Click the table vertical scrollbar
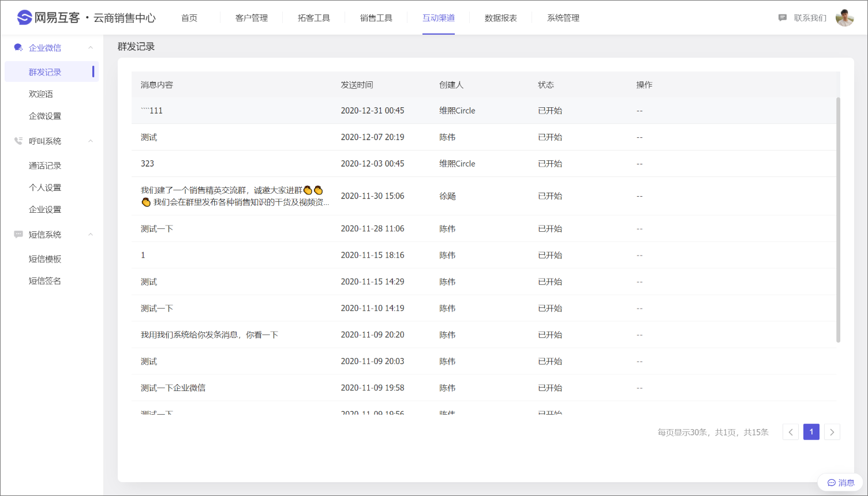 click(838, 220)
